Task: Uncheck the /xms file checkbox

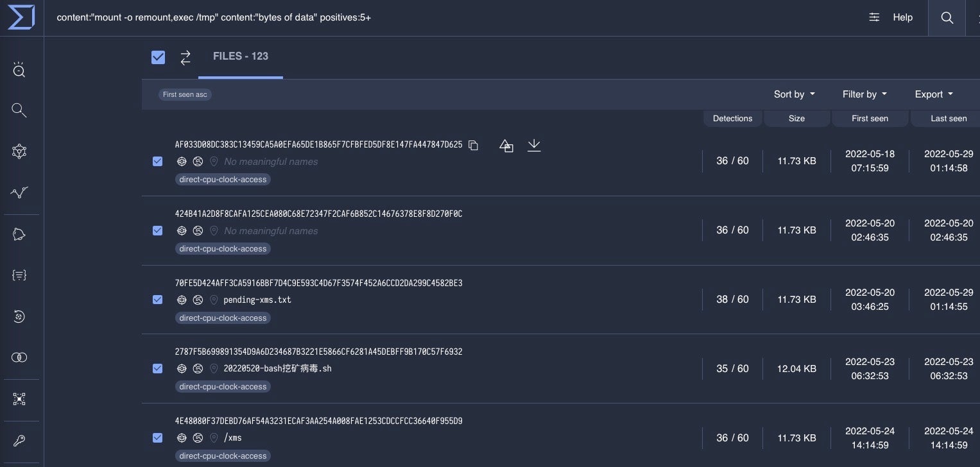Action: 158,437
